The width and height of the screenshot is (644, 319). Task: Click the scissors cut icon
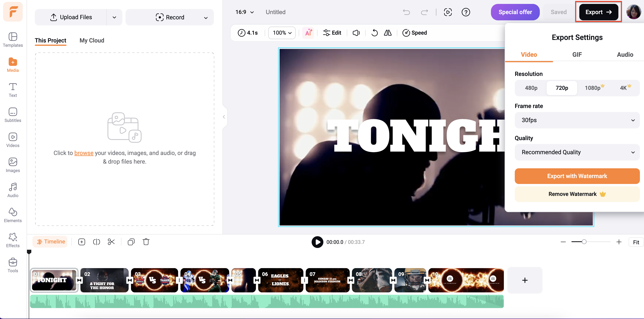coord(111,242)
